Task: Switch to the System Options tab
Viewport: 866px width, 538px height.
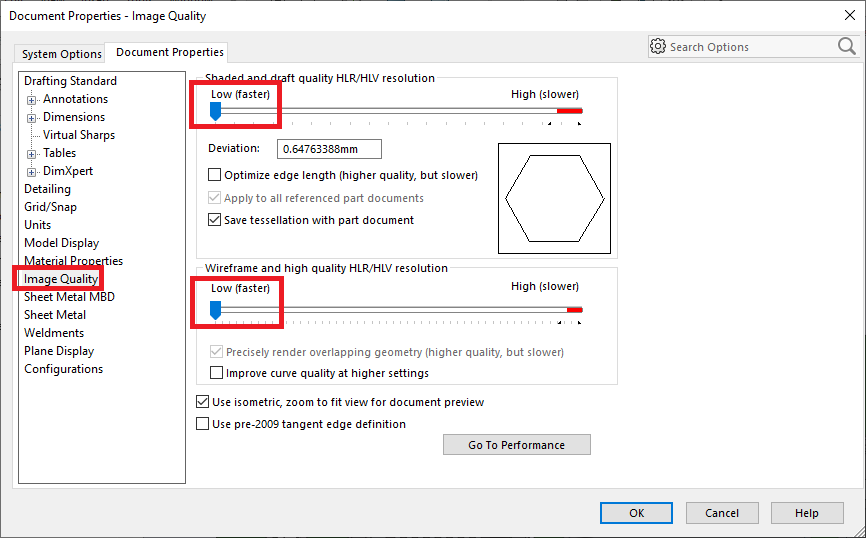Action: pyautogui.click(x=62, y=54)
